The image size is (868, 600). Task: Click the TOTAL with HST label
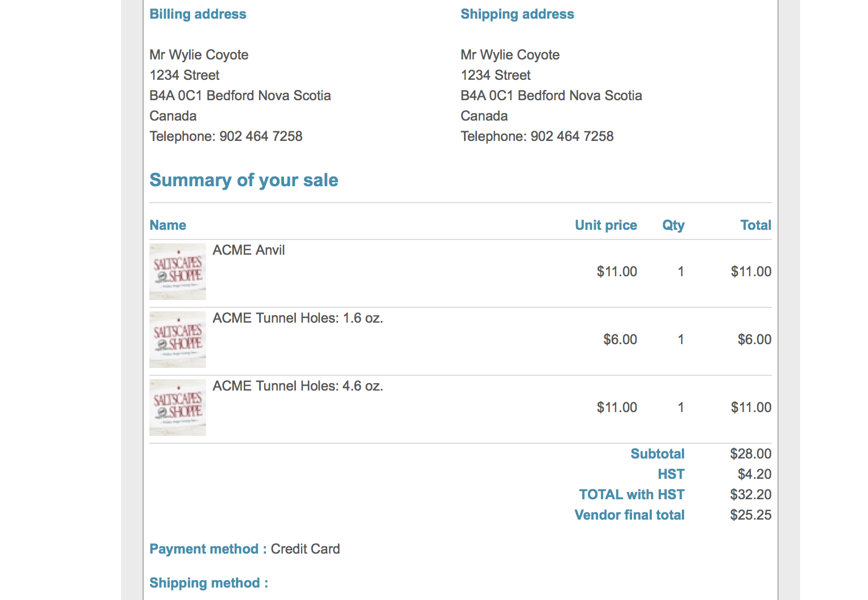[x=631, y=495]
